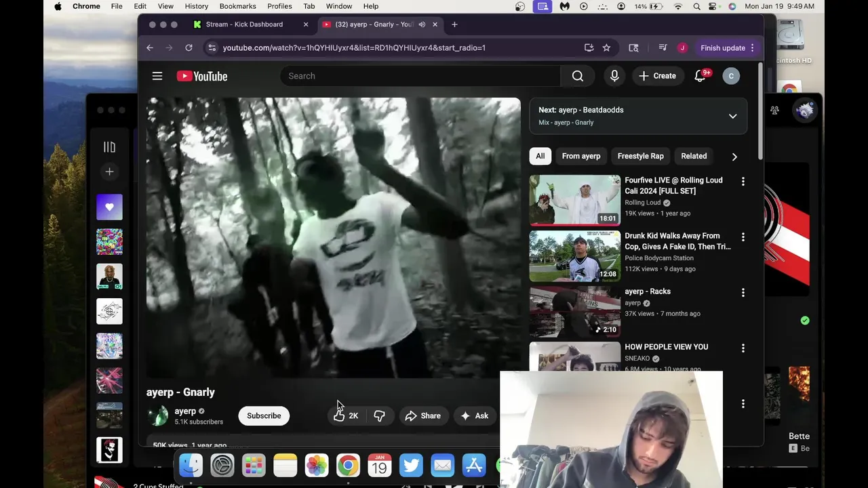Open a new Chrome tab

tap(454, 24)
